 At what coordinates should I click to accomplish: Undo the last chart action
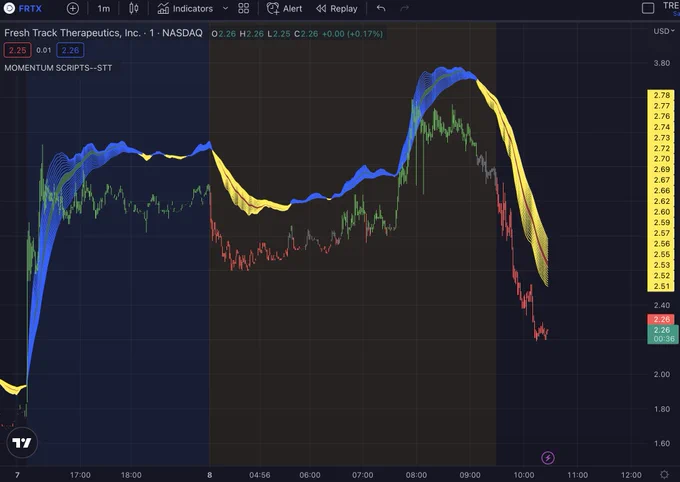[381, 8]
